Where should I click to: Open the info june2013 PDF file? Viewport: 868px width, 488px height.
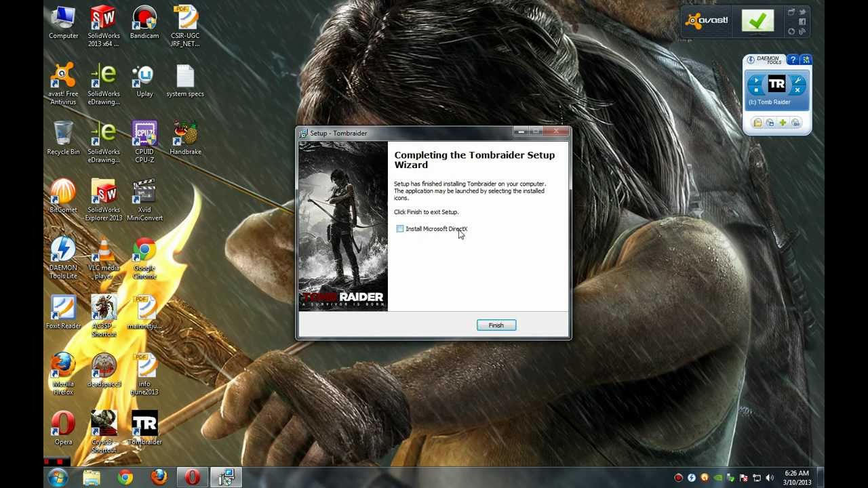144,374
